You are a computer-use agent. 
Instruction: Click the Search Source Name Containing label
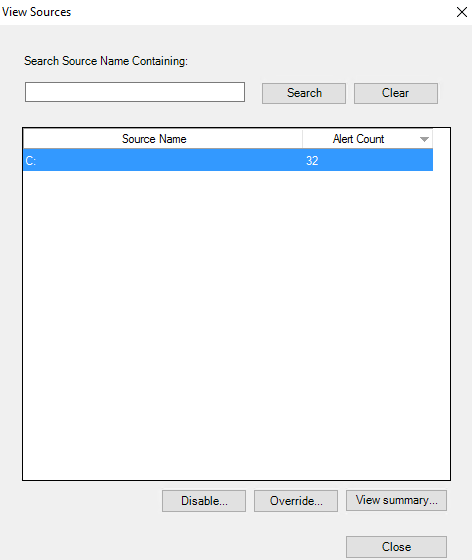click(x=106, y=61)
